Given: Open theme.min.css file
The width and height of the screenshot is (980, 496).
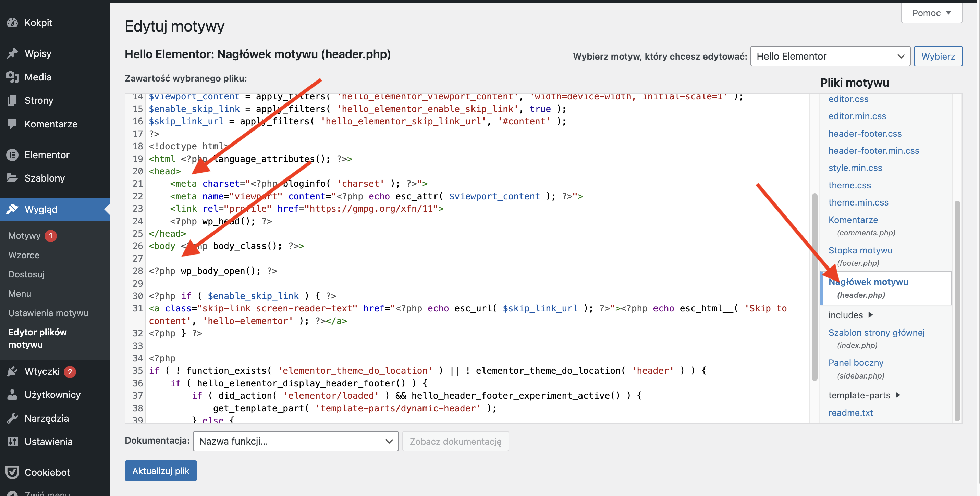Looking at the screenshot, I should tap(858, 202).
